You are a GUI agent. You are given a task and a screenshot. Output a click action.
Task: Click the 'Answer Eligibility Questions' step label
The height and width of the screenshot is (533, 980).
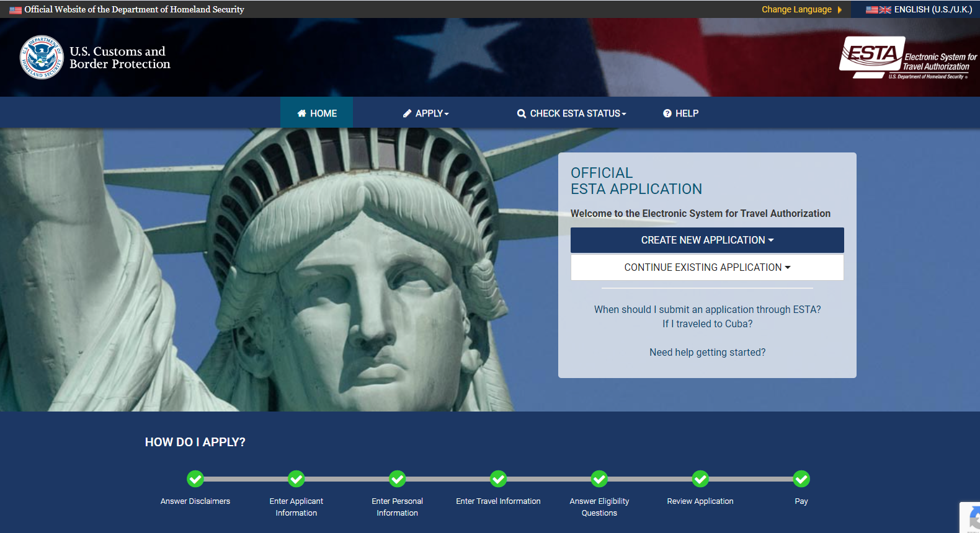pyautogui.click(x=599, y=507)
